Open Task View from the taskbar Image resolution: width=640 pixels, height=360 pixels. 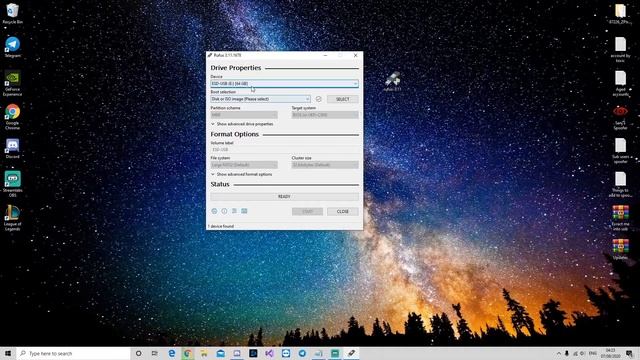155,353
